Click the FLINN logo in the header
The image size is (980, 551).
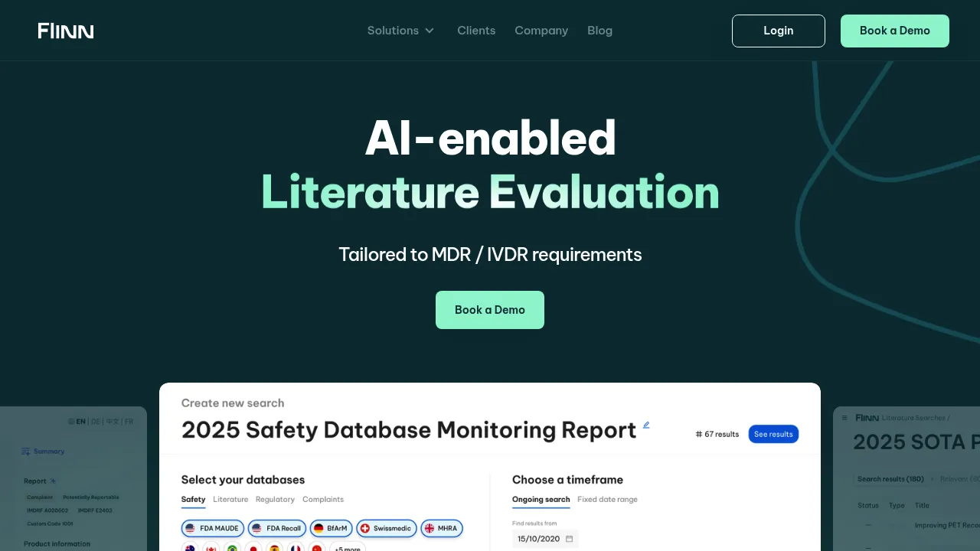coord(66,31)
